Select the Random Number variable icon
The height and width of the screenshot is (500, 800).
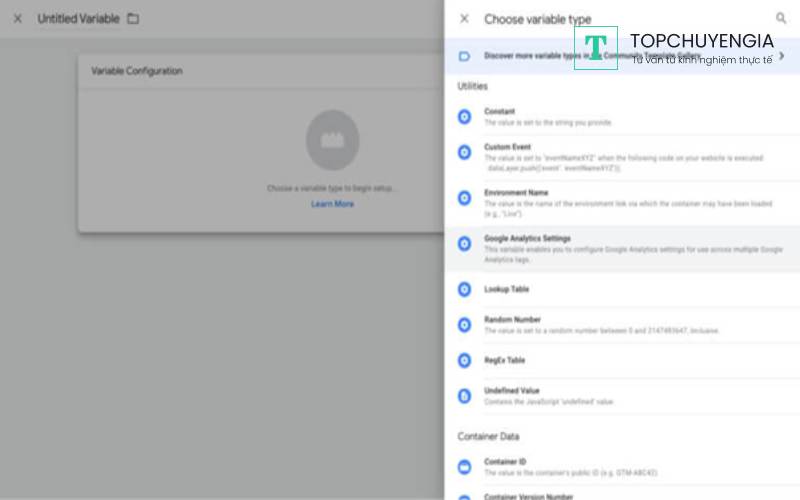click(x=464, y=325)
